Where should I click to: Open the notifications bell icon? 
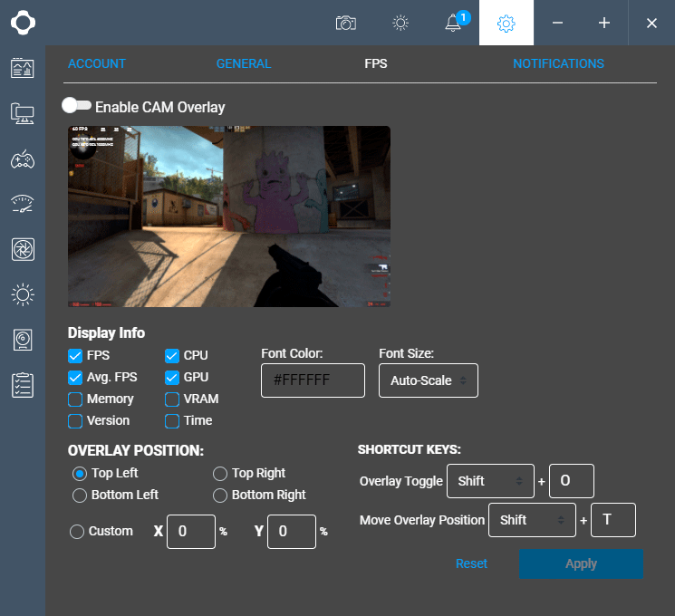click(454, 23)
